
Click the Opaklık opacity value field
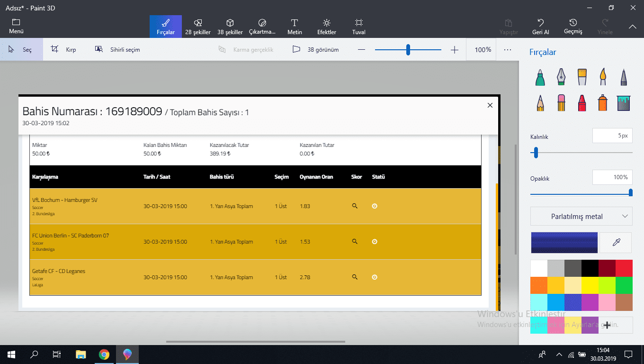(612, 177)
